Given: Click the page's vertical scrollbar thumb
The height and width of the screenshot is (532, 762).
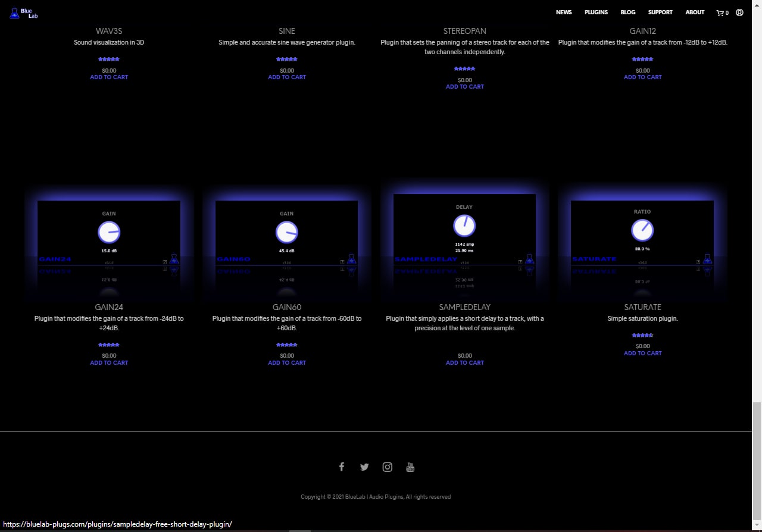Looking at the screenshot, I should (757, 462).
